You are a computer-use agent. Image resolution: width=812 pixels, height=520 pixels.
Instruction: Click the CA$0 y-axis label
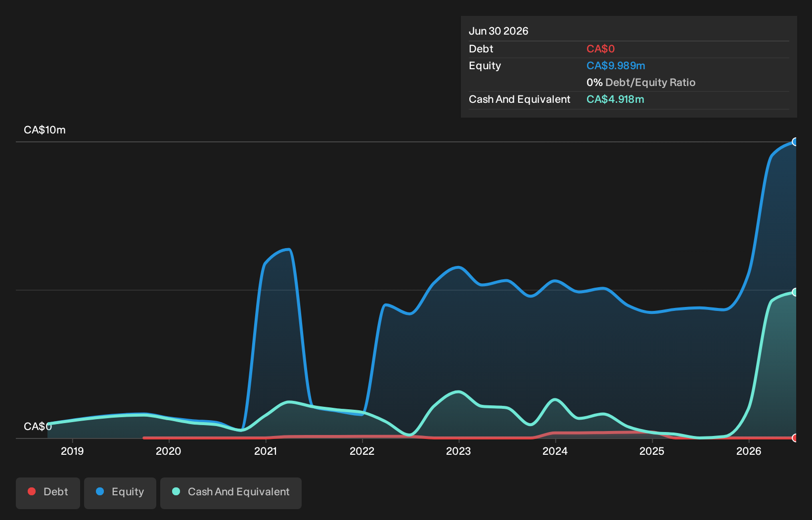click(38, 427)
